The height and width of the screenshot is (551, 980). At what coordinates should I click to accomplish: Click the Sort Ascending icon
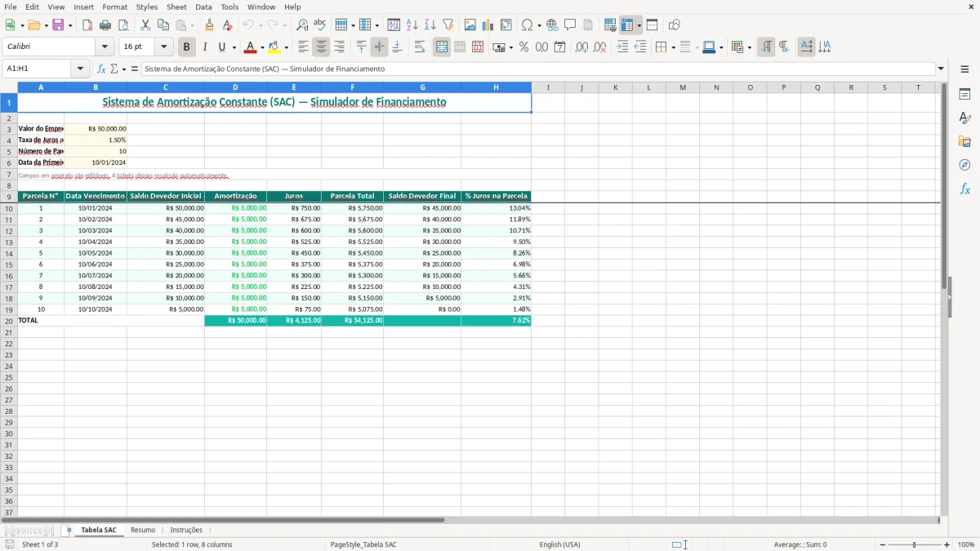[x=412, y=25]
